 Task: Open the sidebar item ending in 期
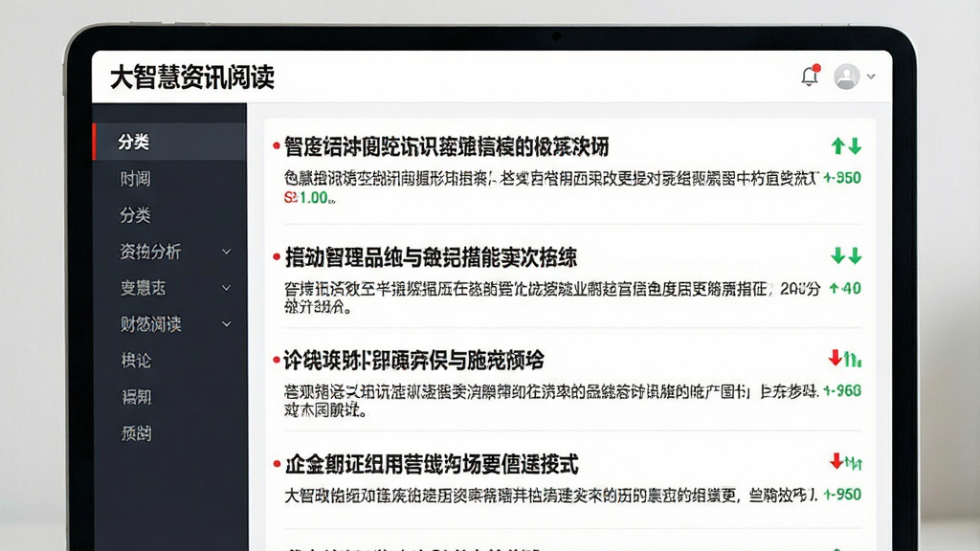pyautogui.click(x=136, y=397)
